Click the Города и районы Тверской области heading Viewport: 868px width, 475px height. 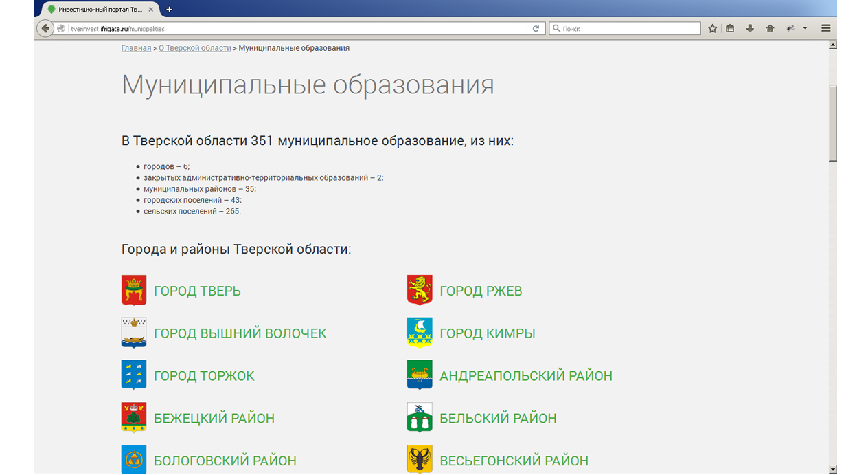236,249
